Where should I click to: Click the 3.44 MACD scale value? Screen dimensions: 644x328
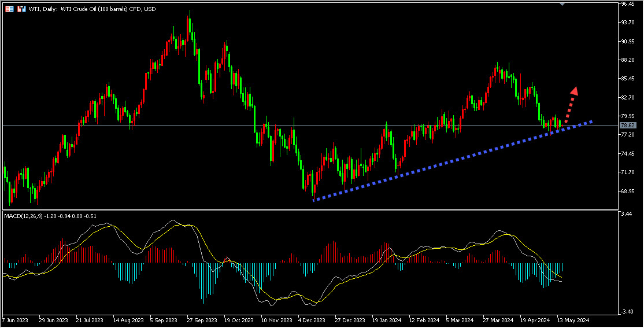(625, 214)
